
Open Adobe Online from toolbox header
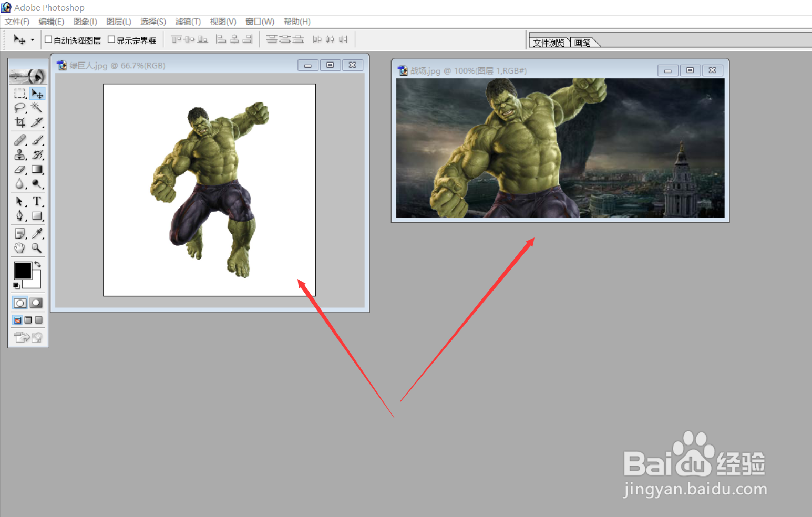coord(28,76)
